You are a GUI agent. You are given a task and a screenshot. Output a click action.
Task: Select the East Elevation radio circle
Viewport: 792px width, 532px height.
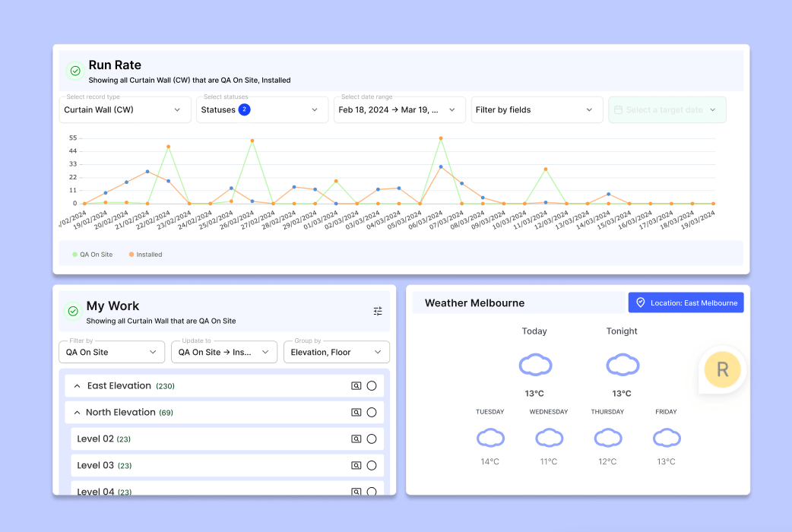click(372, 386)
